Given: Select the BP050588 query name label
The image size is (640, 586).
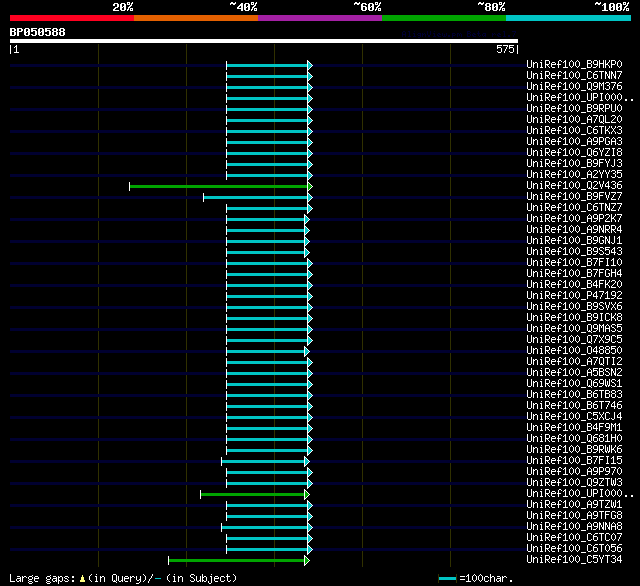Looking at the screenshot, I should pos(38,32).
